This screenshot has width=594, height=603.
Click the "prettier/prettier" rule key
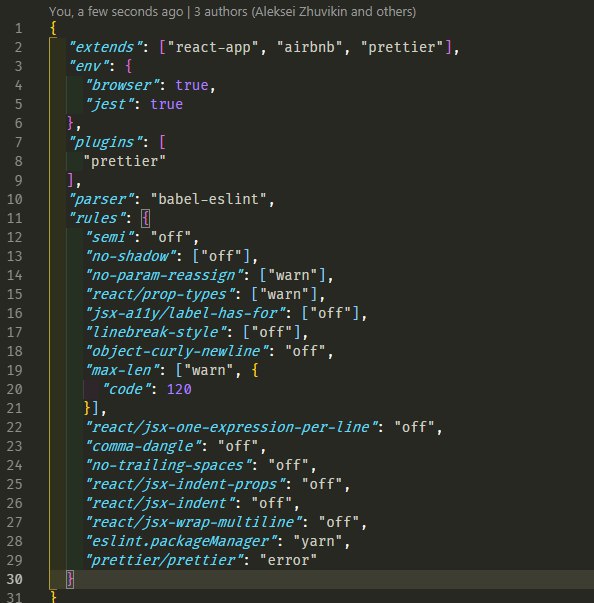(x=165, y=560)
